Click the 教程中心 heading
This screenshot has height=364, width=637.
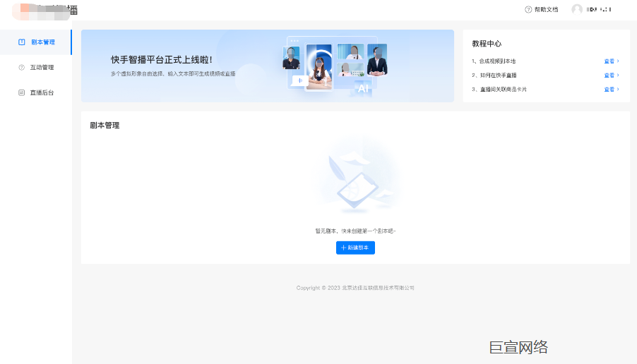[x=487, y=44]
